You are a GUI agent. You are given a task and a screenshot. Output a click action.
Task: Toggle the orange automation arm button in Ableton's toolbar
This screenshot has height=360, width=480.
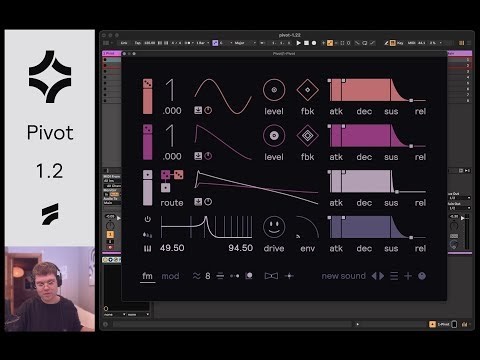point(330,43)
